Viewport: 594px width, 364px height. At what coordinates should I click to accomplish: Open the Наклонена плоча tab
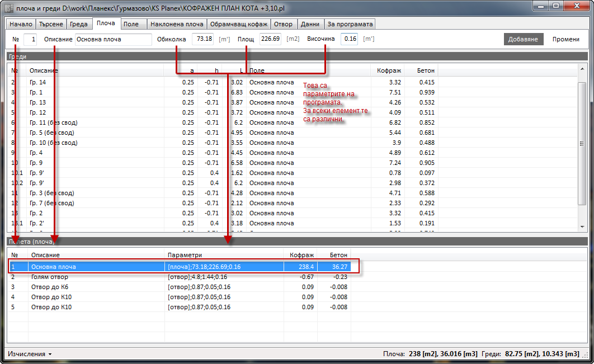(177, 24)
